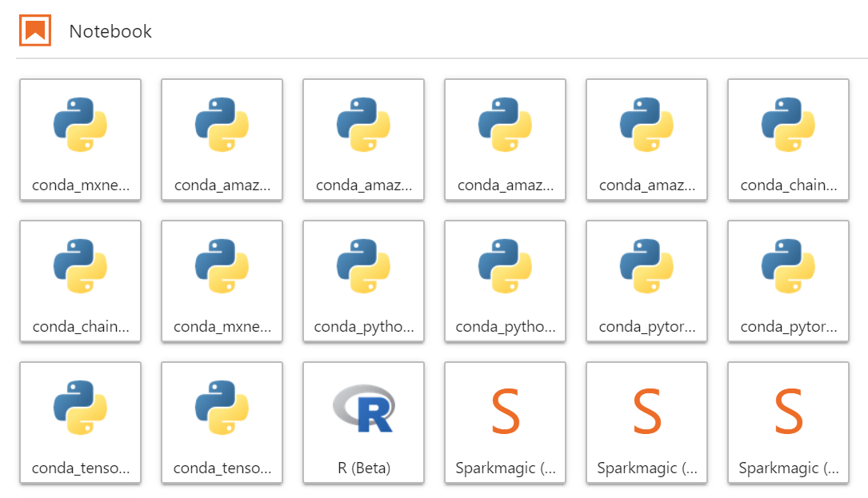Open the second conda_pytor... kernel card
The width and height of the screenshot is (868, 498).
pyautogui.click(x=789, y=281)
